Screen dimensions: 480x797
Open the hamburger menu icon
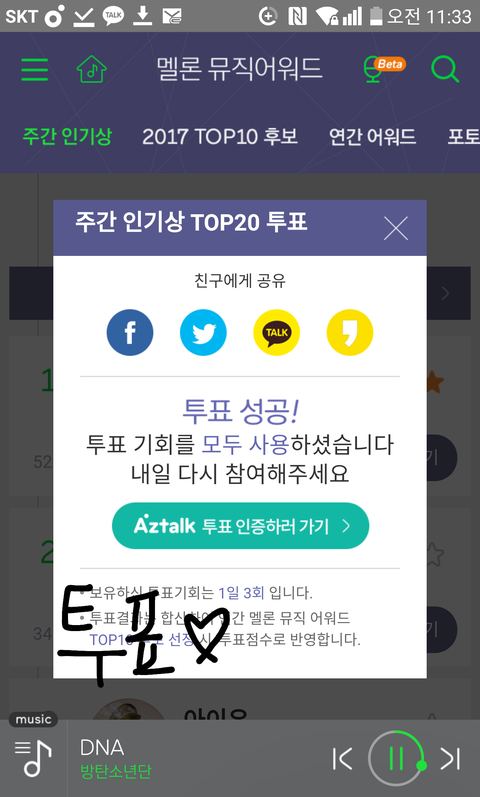35,70
